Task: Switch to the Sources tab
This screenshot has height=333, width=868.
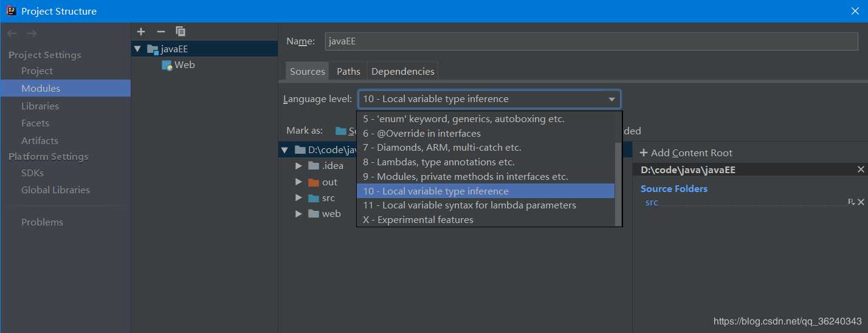Action: [307, 71]
